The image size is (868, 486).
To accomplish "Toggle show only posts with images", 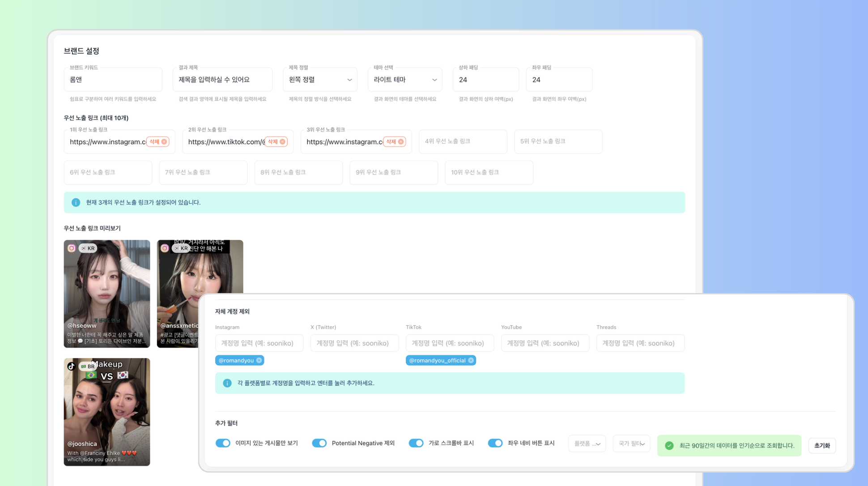I will click(223, 443).
